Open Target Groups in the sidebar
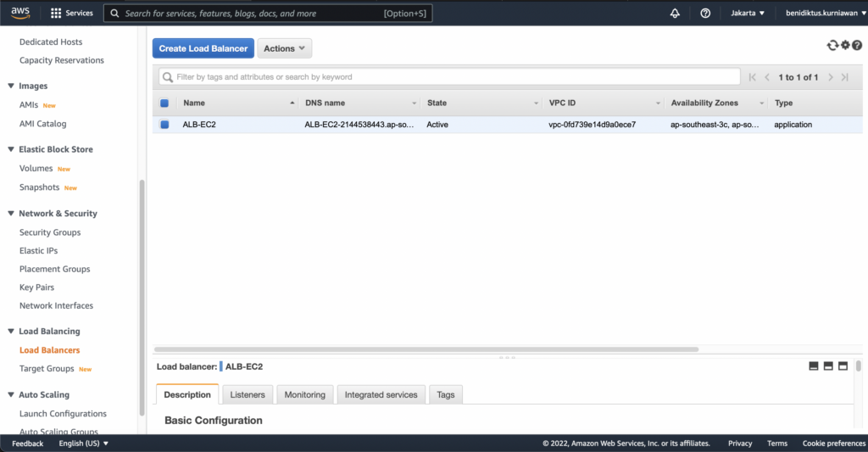This screenshot has height=452, width=868. [47, 368]
